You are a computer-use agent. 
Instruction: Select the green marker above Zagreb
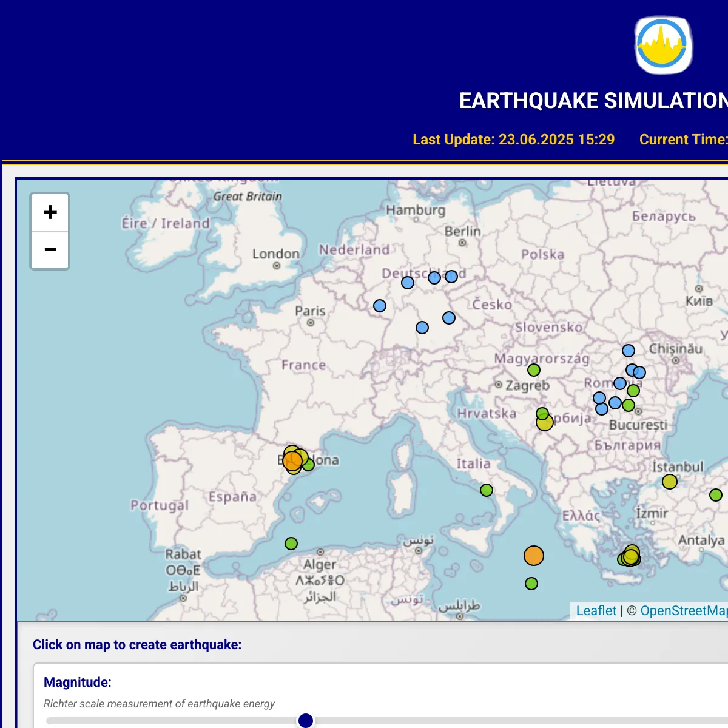(x=534, y=370)
